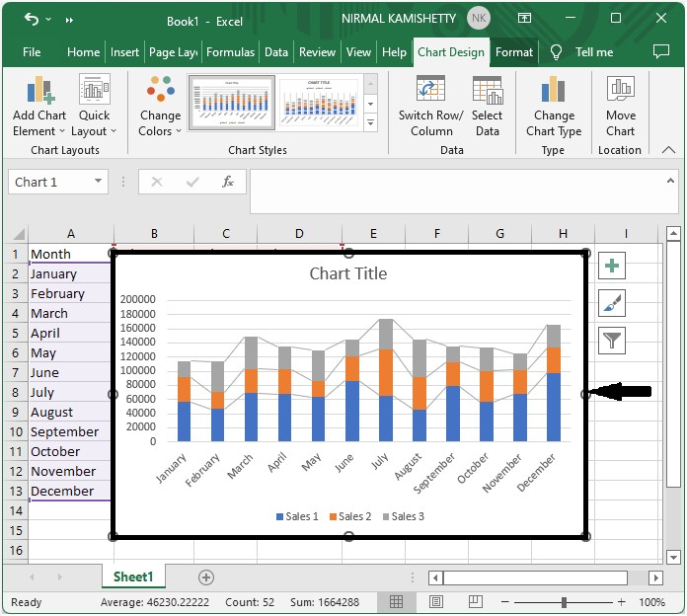687x616 pixels.
Task: Select column A header
Action: (x=71, y=234)
